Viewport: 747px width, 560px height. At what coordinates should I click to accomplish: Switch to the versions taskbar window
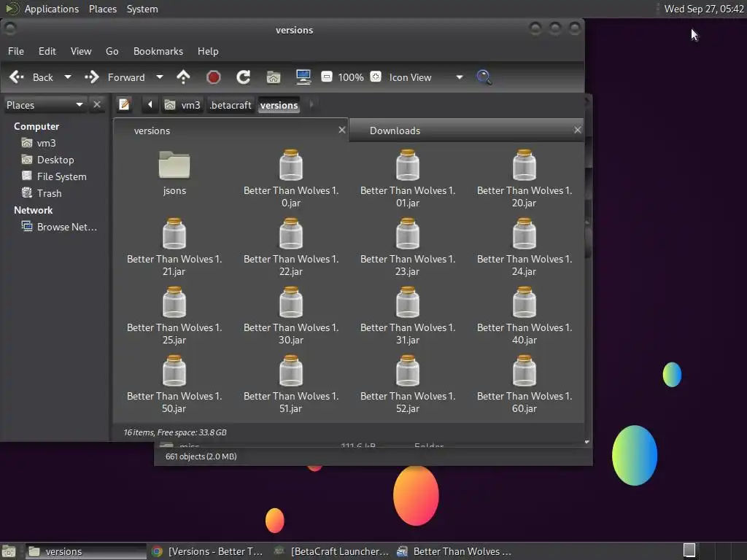(86, 551)
